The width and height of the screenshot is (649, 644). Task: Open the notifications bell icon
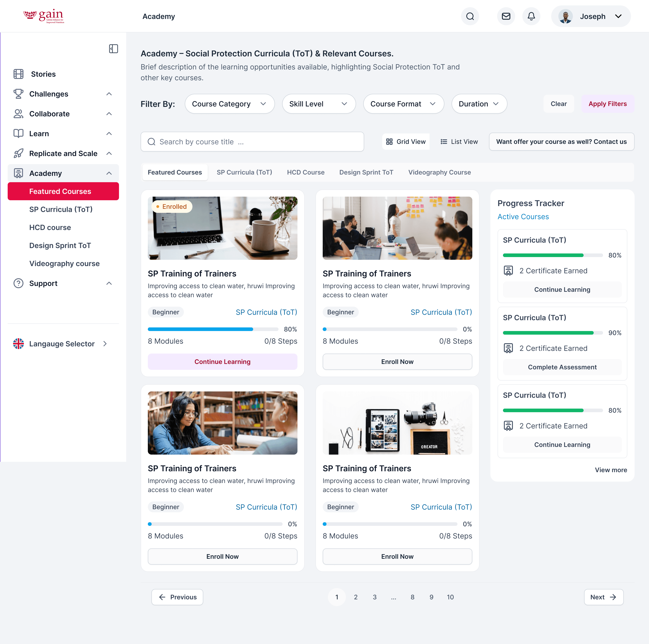pyautogui.click(x=531, y=16)
